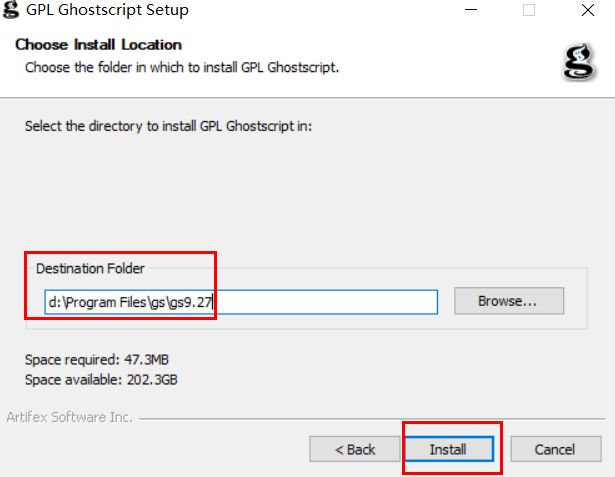Open the Browse... folder picker

pos(508,300)
